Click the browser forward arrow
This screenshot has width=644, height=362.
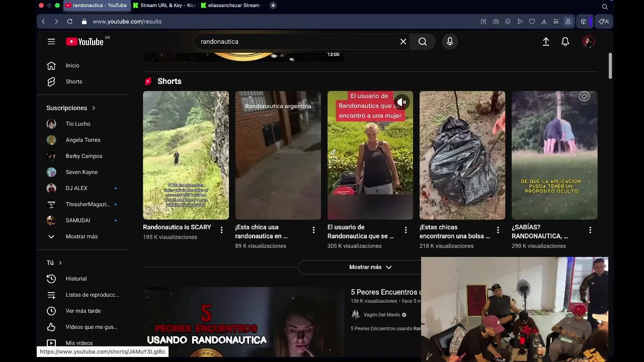pyautogui.click(x=56, y=22)
